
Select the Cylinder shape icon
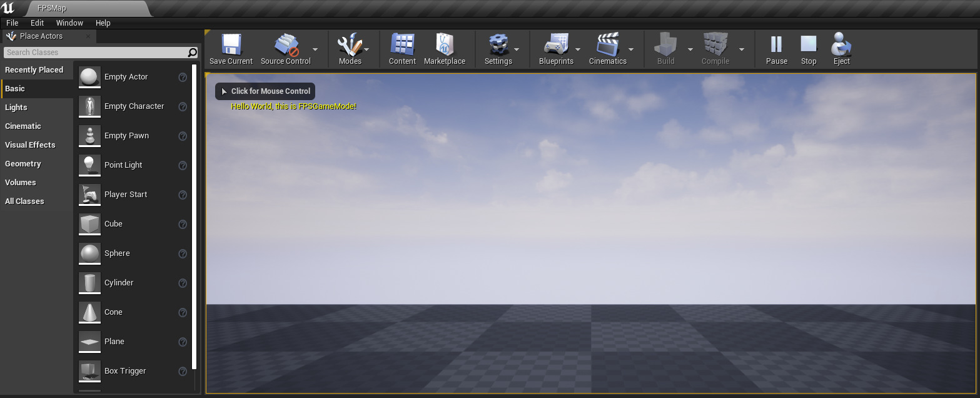click(90, 283)
